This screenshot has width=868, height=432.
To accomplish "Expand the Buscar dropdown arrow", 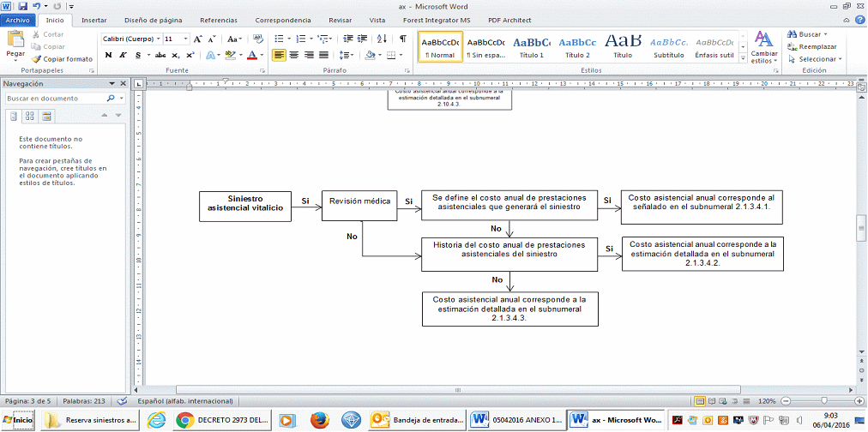I will point(825,34).
